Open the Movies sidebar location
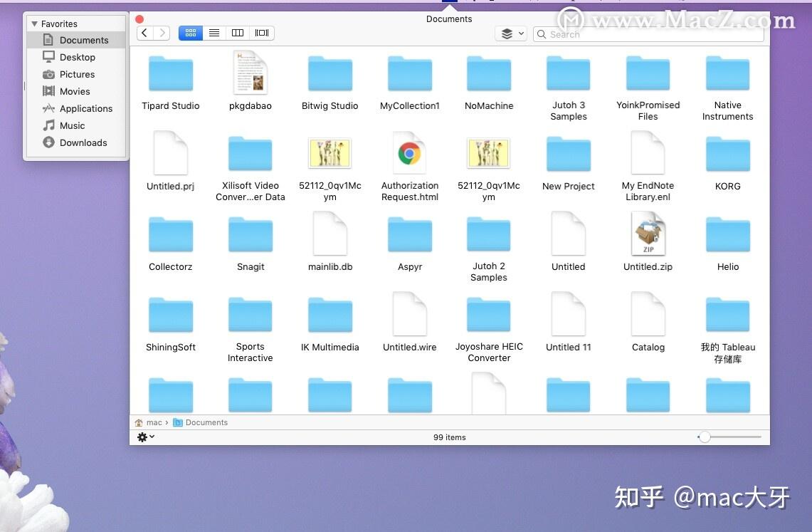Viewport: 812px width, 532px height. tap(73, 91)
